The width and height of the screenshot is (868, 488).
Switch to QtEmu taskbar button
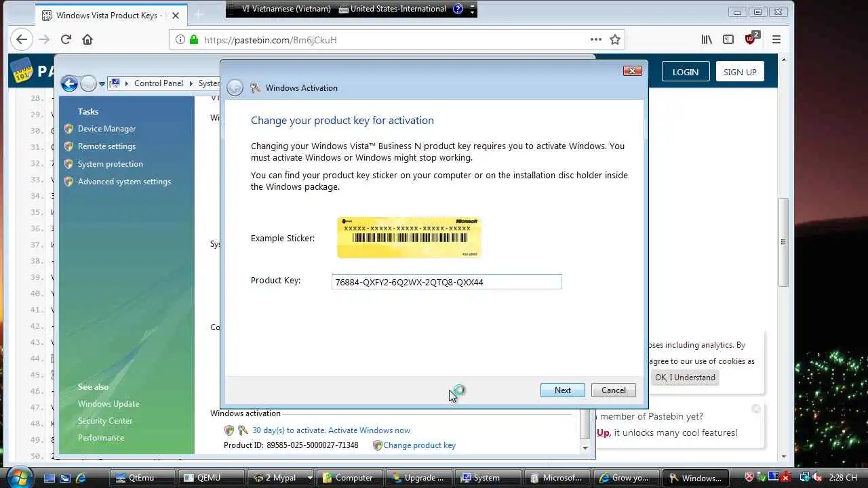pyautogui.click(x=142, y=478)
